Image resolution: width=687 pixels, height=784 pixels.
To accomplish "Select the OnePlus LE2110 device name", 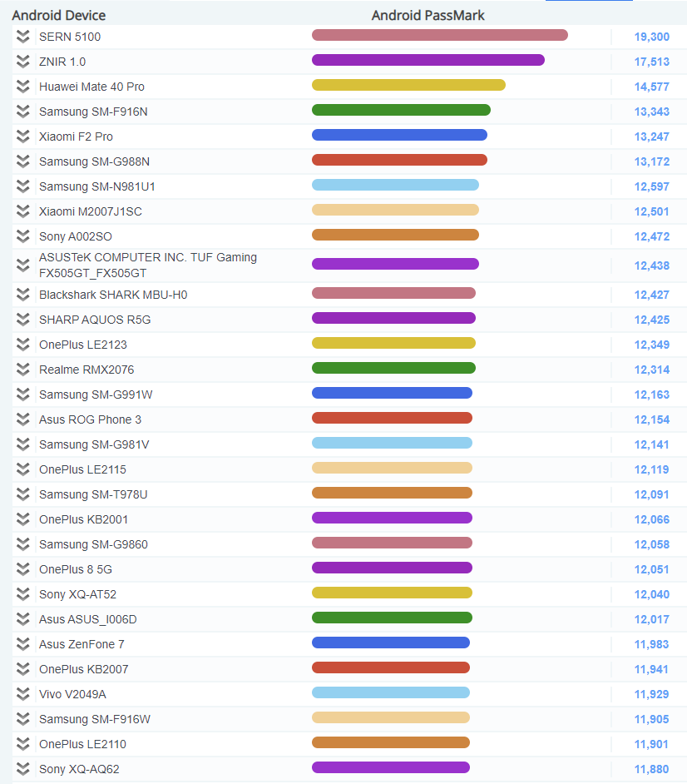I will (x=82, y=745).
